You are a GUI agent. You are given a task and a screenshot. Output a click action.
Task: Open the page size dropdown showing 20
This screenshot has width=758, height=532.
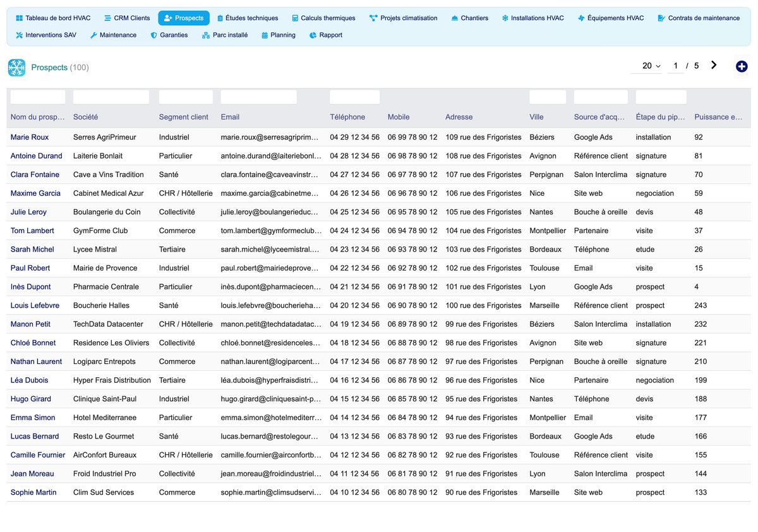(x=646, y=66)
